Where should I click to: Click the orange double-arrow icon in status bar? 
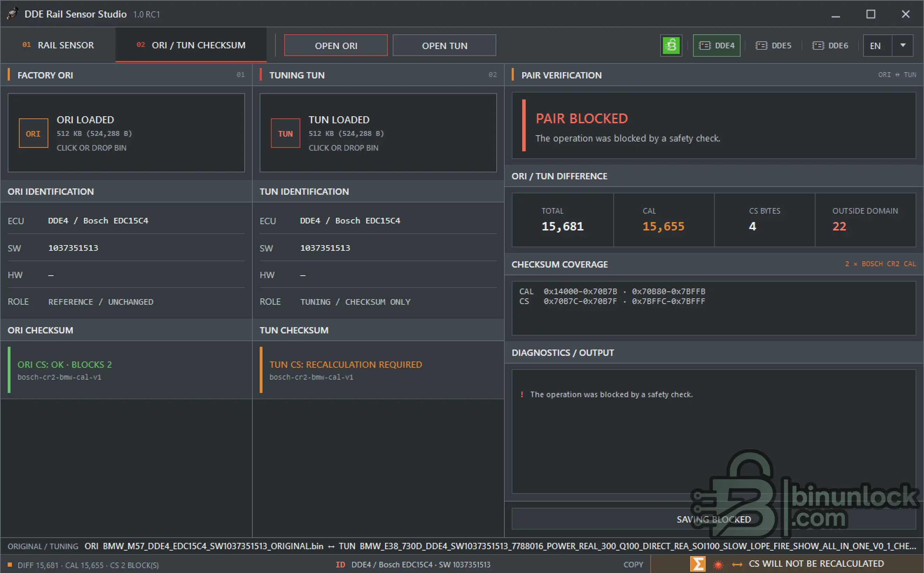coord(737,565)
